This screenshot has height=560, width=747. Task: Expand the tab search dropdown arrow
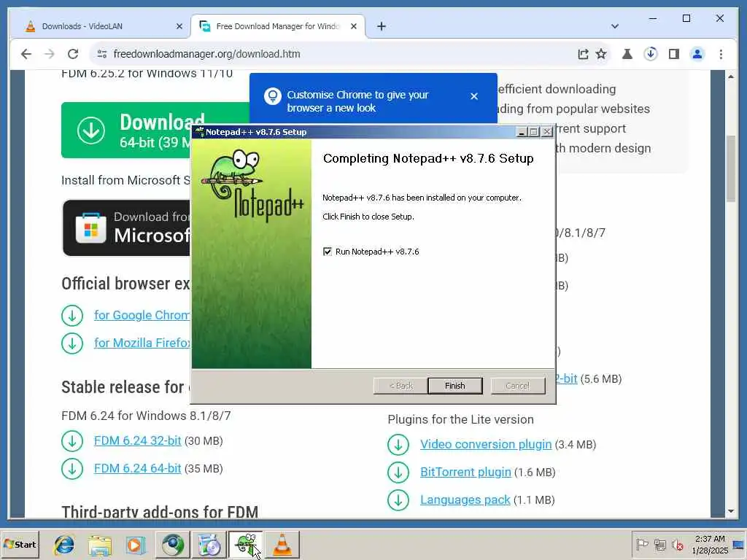coord(615,26)
